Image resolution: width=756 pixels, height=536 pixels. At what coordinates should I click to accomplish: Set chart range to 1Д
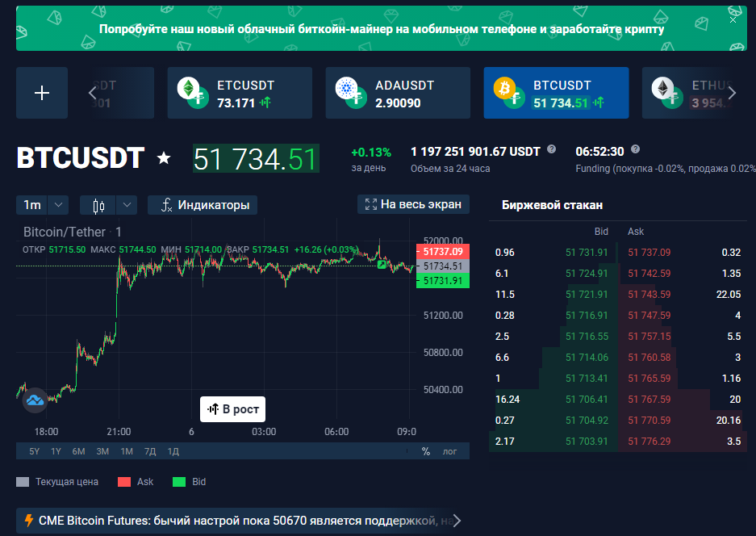click(173, 451)
